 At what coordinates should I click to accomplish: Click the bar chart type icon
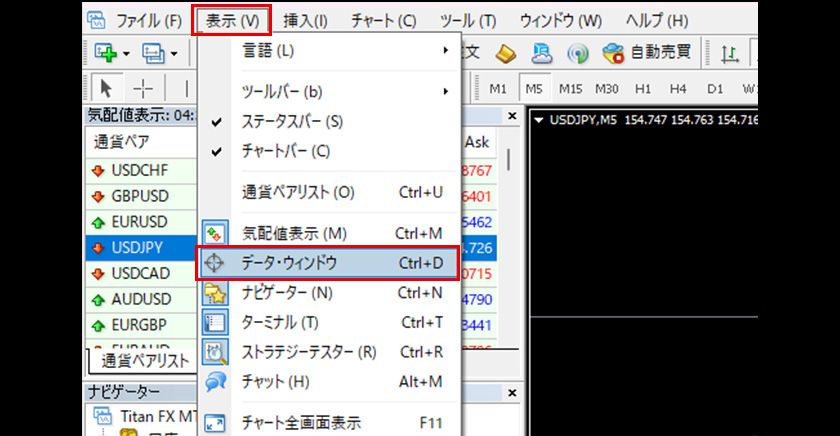pyautogui.click(x=731, y=53)
